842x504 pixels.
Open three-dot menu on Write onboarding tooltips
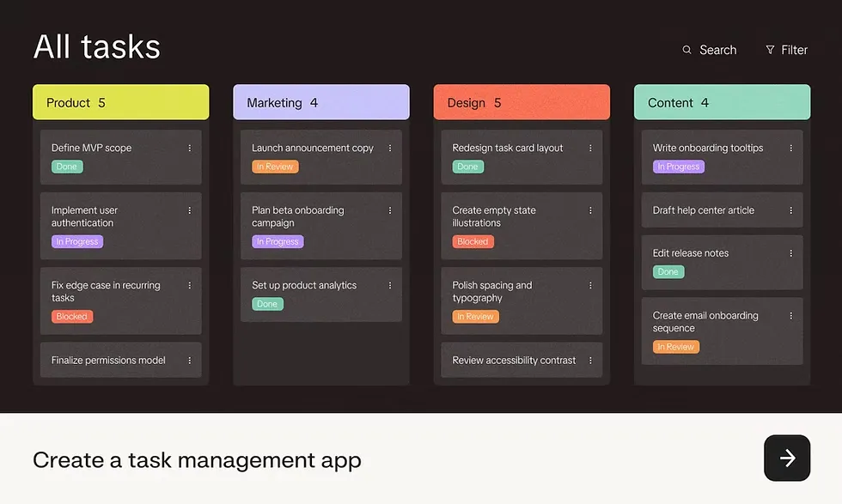(x=791, y=149)
